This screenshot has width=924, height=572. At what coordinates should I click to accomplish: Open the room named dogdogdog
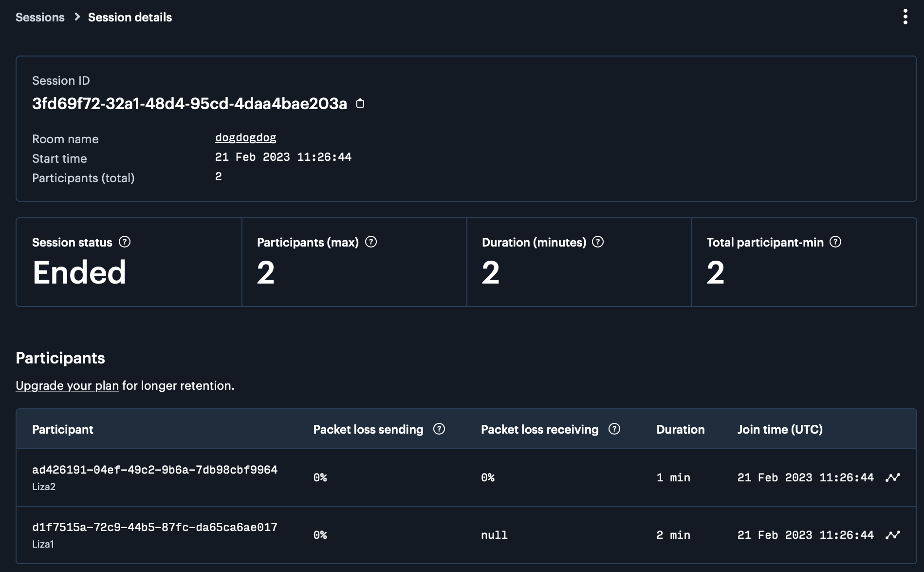(246, 137)
